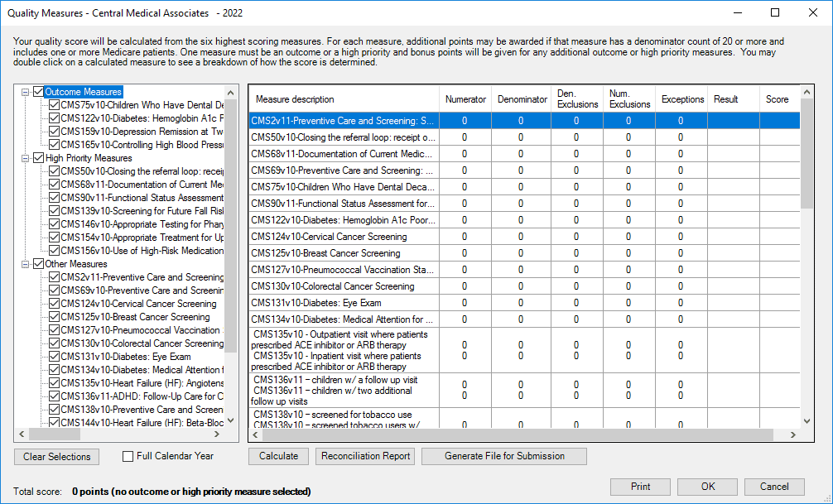Click the Calculate button
Viewport: 833px width, 504px height.
[x=279, y=456]
